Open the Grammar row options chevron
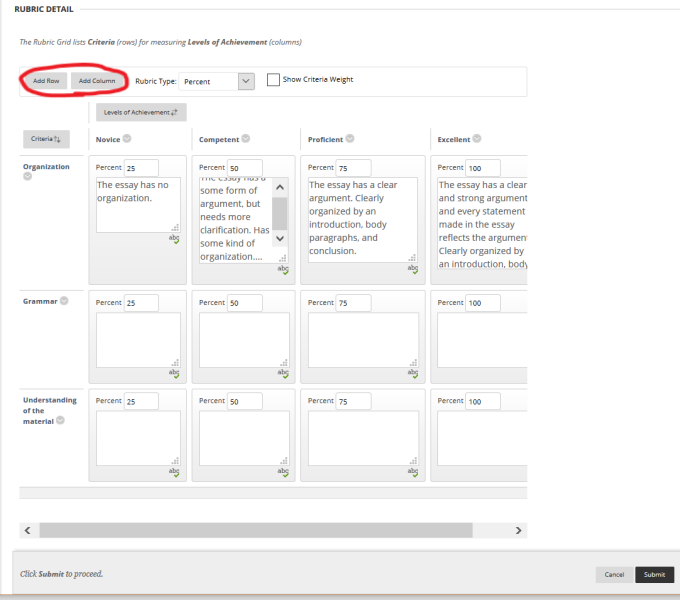The image size is (680, 600). click(64, 300)
